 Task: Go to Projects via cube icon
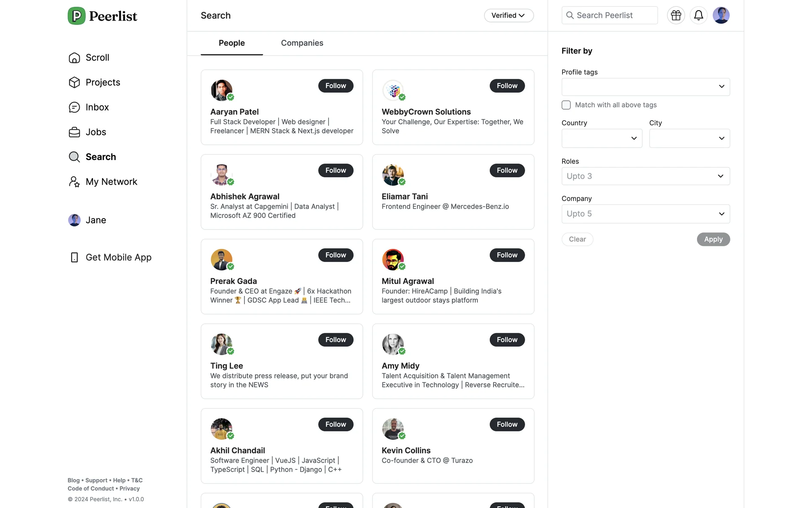(x=74, y=83)
